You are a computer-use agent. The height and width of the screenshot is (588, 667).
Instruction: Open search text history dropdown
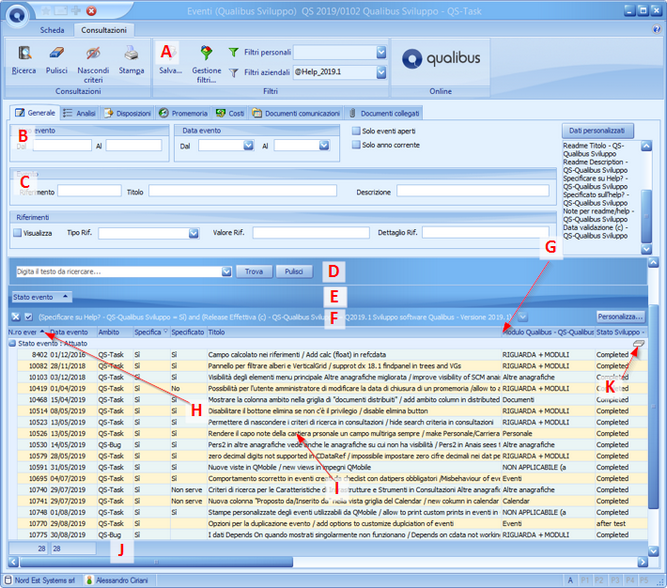[226, 271]
